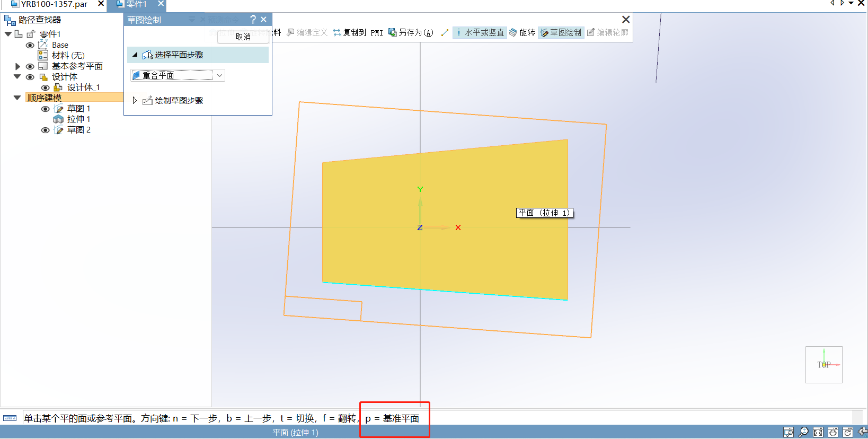Select 拉伸 1 feature in the tree
The width and height of the screenshot is (868, 439).
point(78,119)
